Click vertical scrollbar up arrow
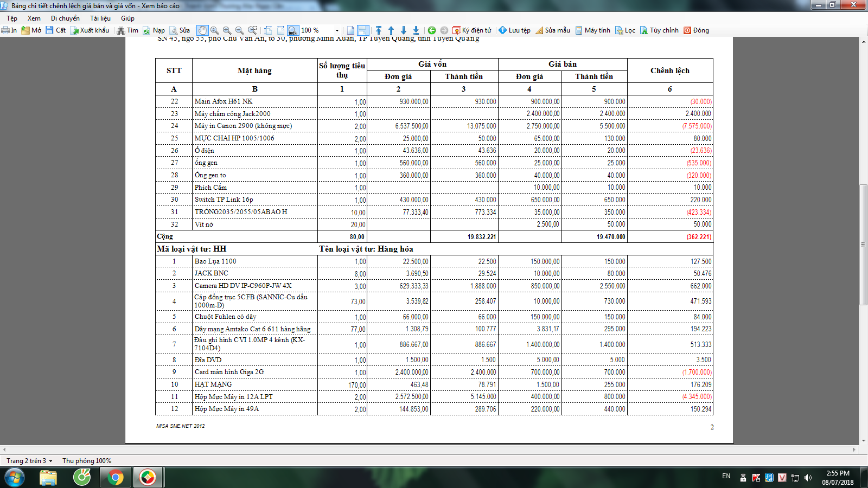Screen dimensions: 868x488 tap(863, 41)
